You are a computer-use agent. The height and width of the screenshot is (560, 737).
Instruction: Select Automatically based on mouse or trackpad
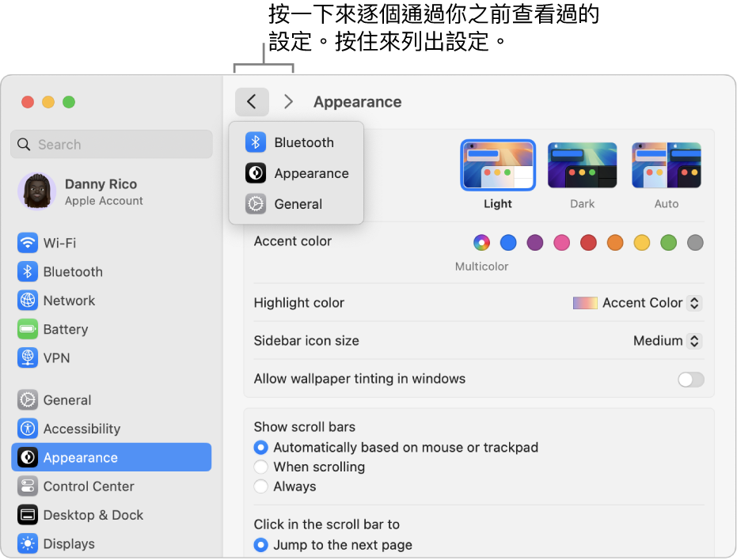[x=261, y=447]
